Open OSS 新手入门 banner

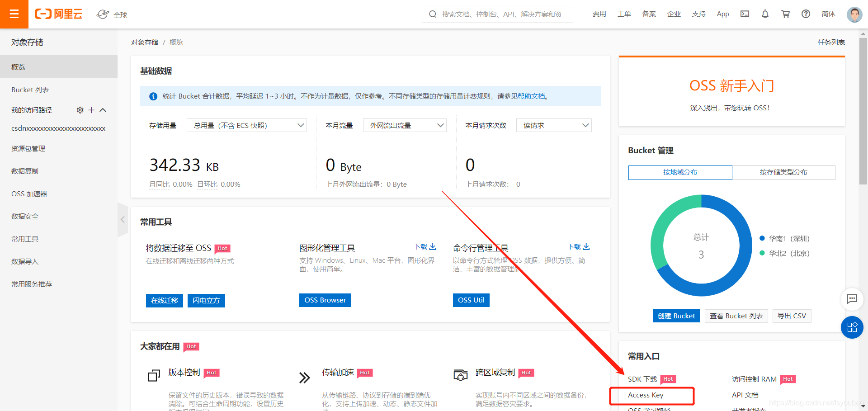[732, 92]
